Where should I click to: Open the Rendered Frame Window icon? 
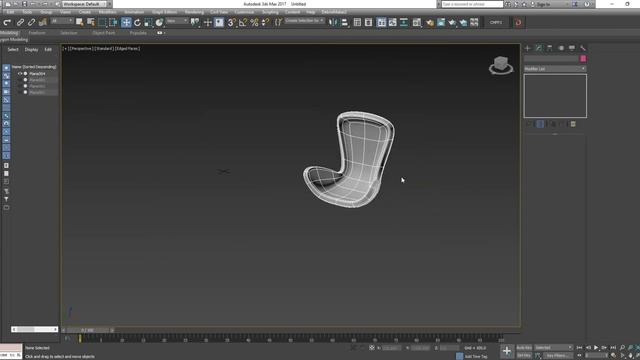[x=441, y=22]
